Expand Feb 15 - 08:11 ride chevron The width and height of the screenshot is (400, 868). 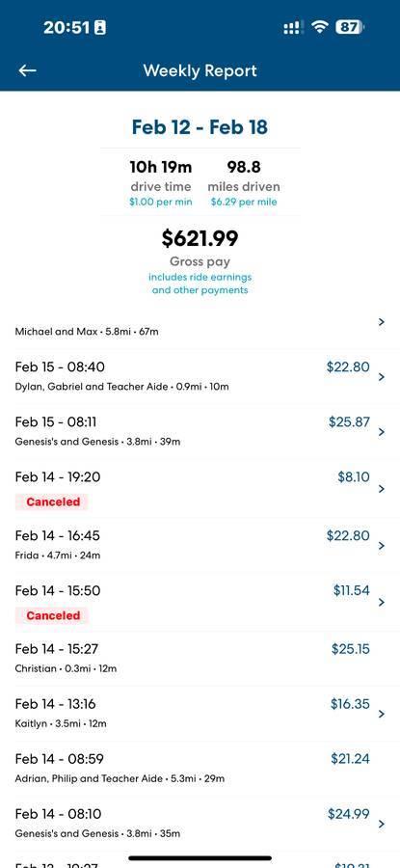[x=381, y=432]
